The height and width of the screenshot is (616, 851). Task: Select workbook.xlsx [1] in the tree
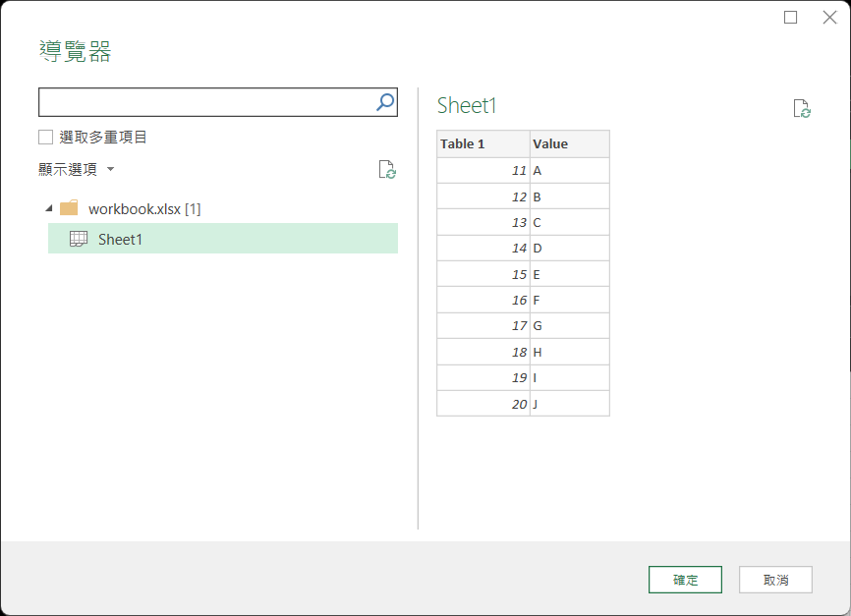pyautogui.click(x=144, y=209)
